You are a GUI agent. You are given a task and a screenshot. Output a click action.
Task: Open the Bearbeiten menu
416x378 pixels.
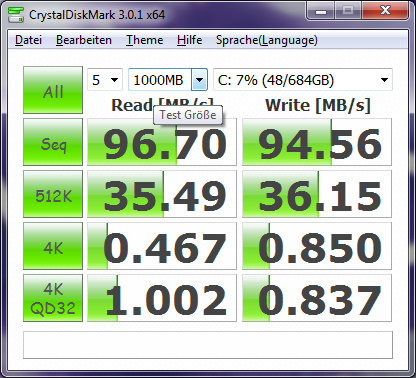tap(84, 40)
